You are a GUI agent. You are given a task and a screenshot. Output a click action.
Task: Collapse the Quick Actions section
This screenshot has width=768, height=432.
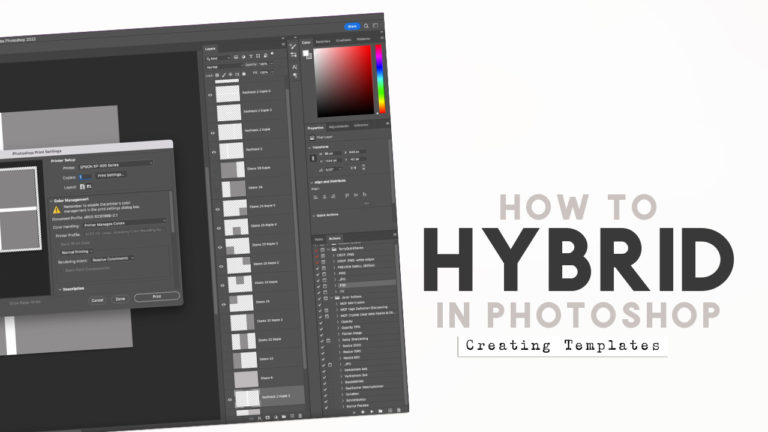(x=313, y=216)
